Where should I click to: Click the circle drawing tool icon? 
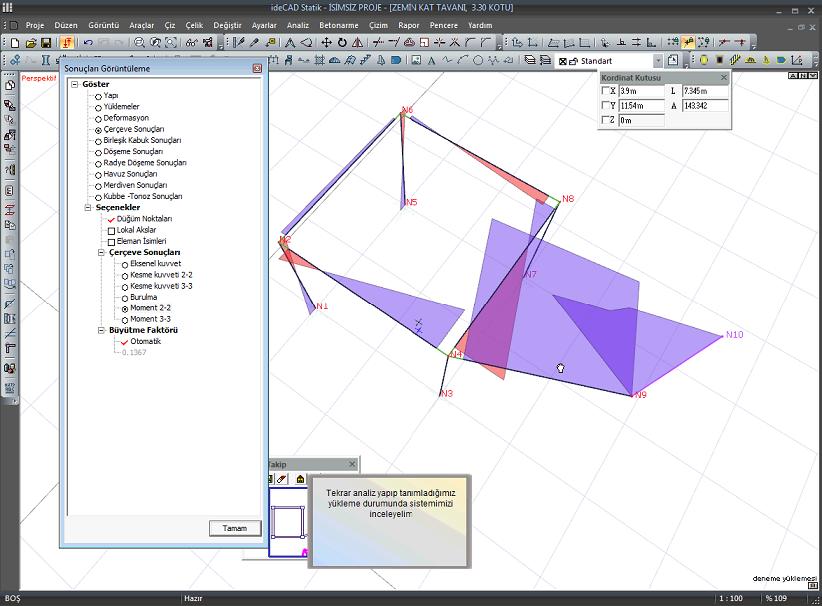click(478, 61)
